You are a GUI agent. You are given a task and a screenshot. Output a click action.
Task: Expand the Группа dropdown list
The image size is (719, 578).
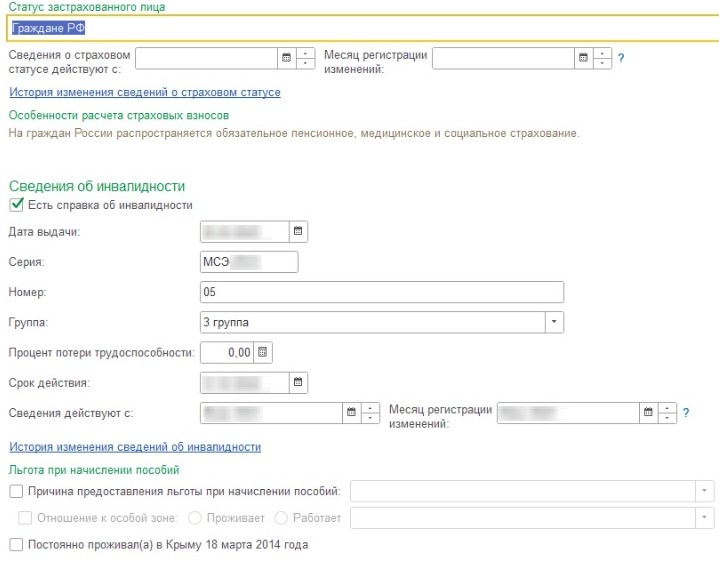tap(554, 322)
